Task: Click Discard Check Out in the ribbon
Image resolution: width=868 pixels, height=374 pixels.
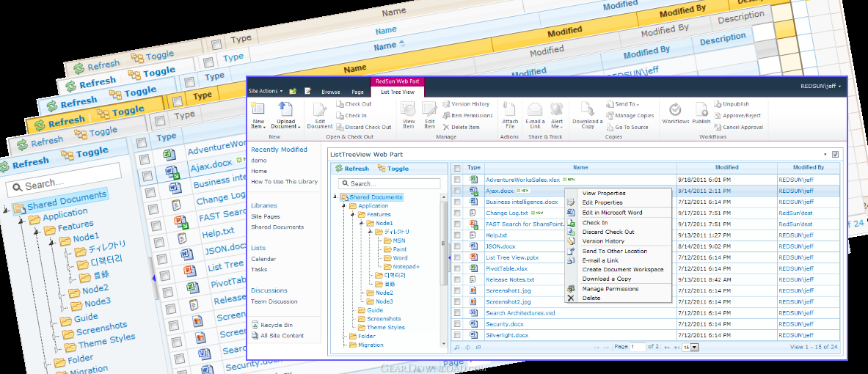Action: tap(364, 127)
